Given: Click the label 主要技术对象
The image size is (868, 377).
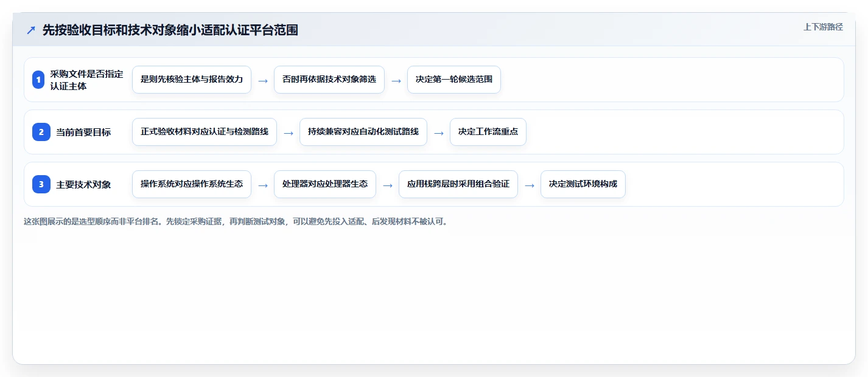Looking at the screenshot, I should (x=83, y=184).
